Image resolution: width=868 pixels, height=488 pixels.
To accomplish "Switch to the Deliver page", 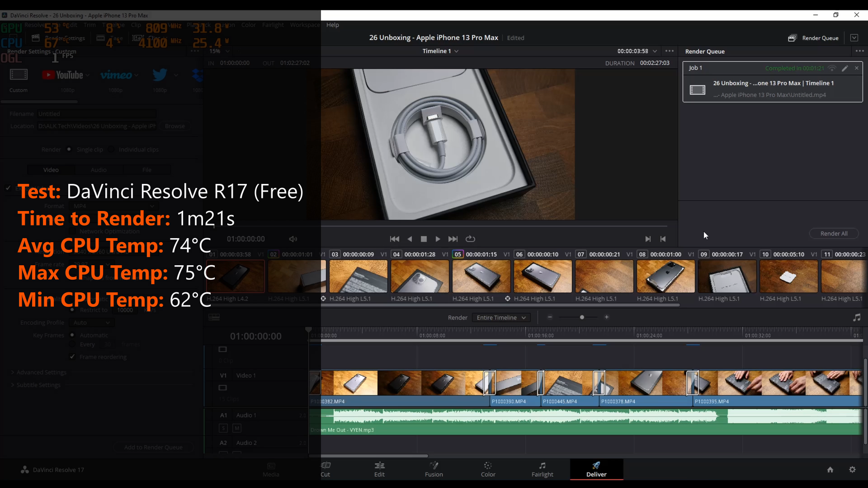I will pyautogui.click(x=596, y=469).
